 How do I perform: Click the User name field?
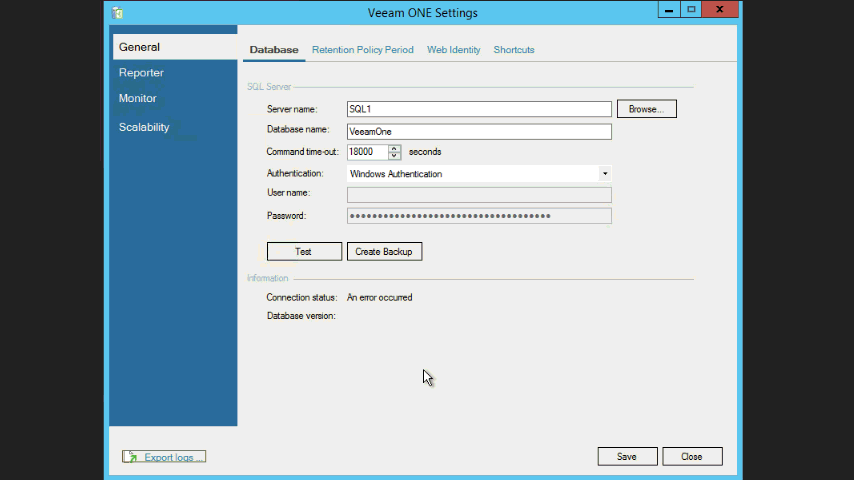(479, 195)
